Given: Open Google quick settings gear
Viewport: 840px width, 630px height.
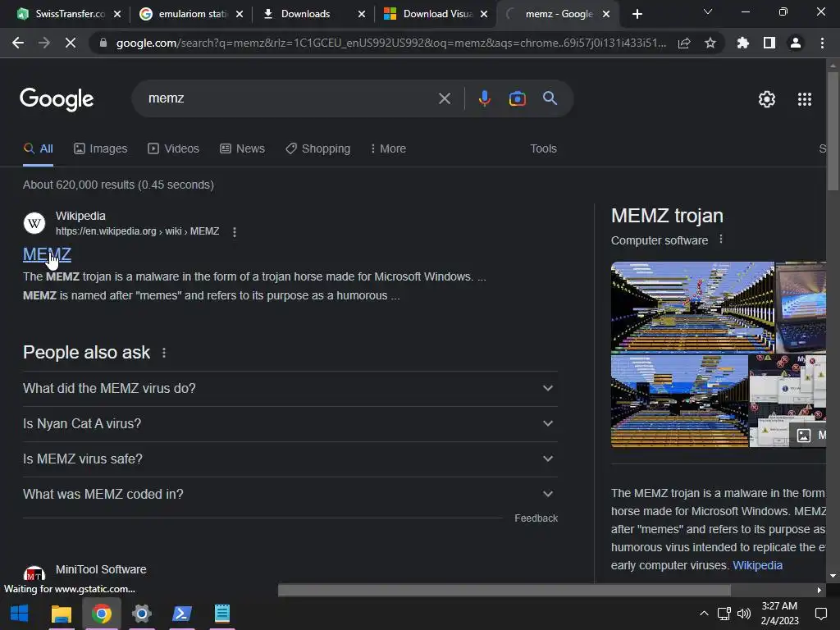Looking at the screenshot, I should [767, 99].
